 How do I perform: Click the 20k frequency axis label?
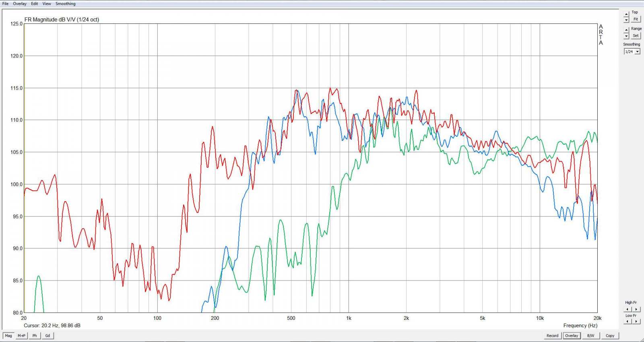[x=597, y=318]
